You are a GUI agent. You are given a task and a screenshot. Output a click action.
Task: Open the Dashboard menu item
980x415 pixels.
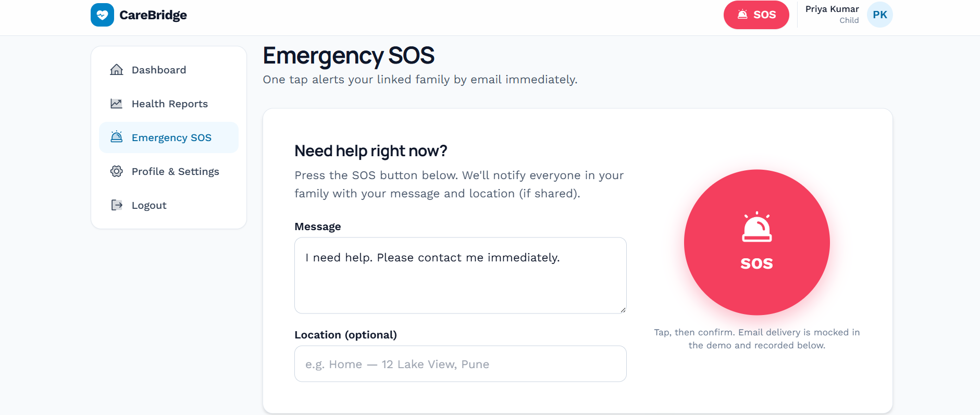[169, 70]
